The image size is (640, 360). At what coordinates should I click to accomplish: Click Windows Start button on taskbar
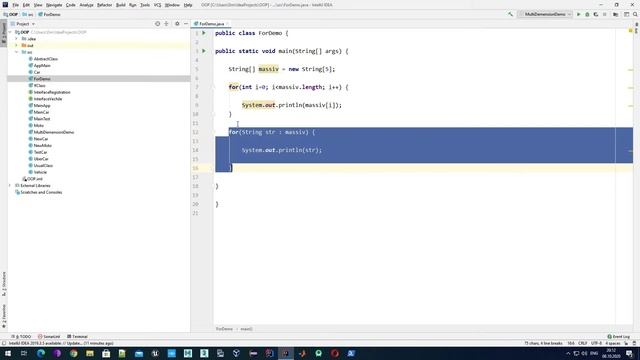tap(8, 353)
